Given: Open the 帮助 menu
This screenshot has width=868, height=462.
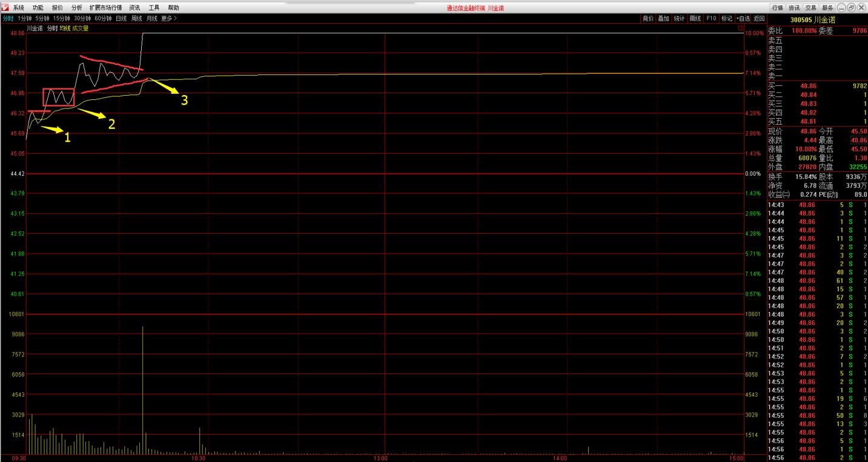Looking at the screenshot, I should [x=173, y=8].
